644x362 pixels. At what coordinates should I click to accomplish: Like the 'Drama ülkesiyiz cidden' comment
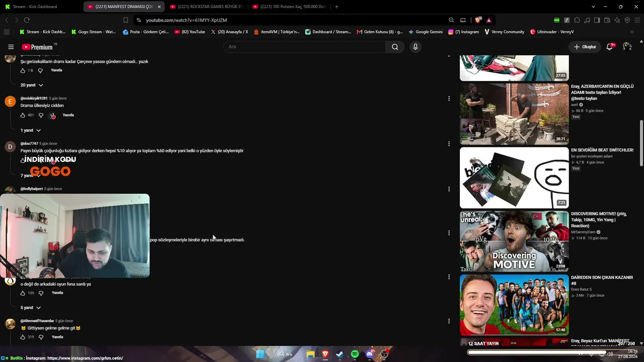[23, 115]
